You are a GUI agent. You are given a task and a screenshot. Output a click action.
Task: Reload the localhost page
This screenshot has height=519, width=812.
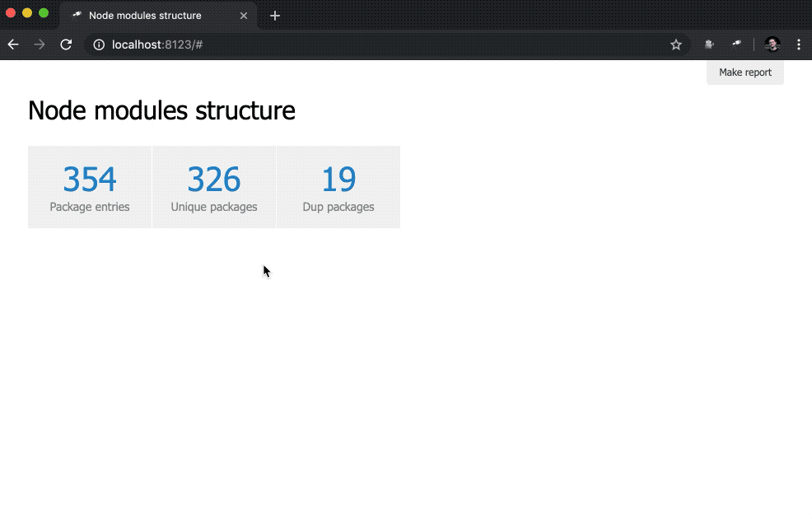pos(66,44)
